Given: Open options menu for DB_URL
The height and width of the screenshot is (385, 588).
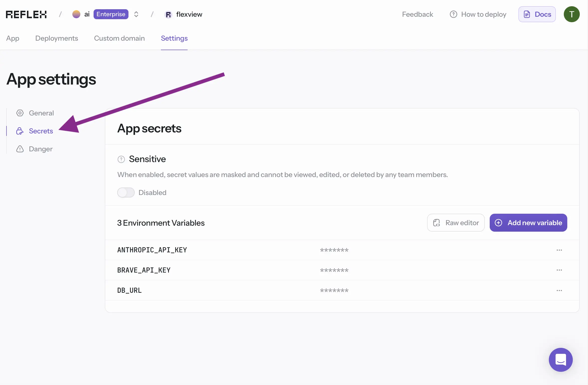Looking at the screenshot, I should point(559,290).
